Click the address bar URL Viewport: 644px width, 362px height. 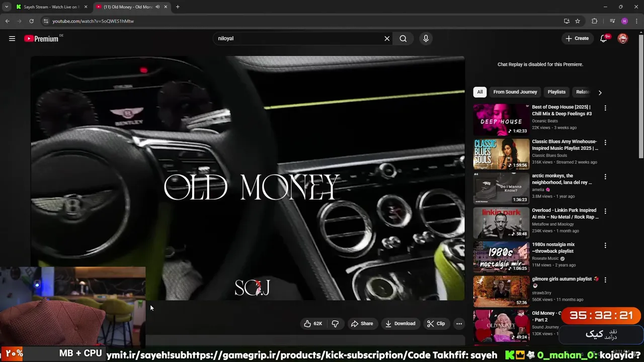93,21
